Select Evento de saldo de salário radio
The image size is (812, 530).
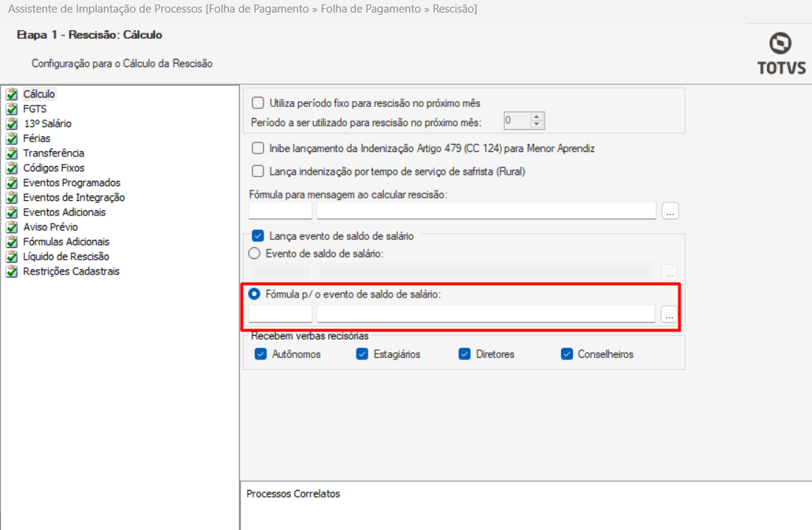254,253
